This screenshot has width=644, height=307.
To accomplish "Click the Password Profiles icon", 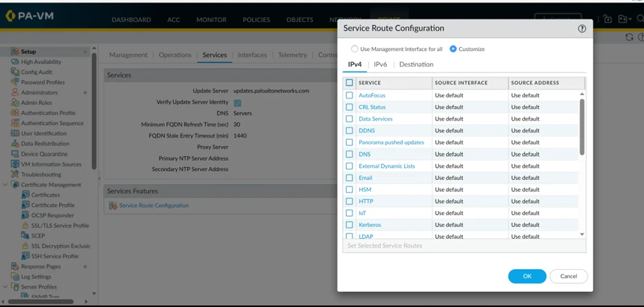I will click(x=15, y=82).
